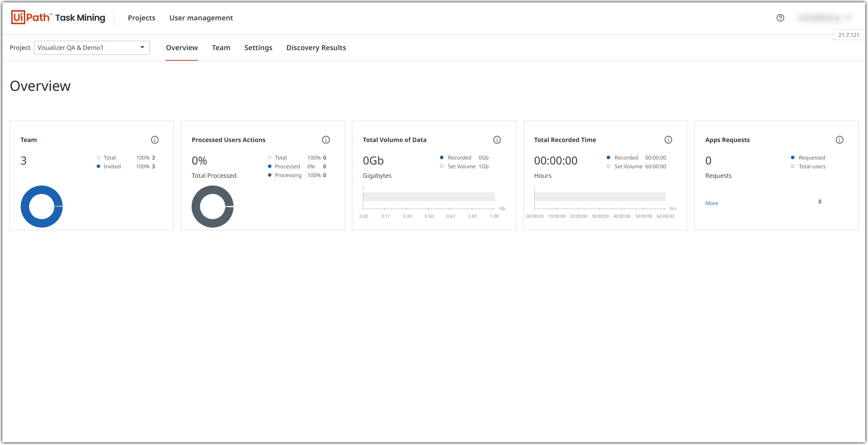The height and width of the screenshot is (445, 868).
Task: Open the Discovery Results tab
Action: click(316, 48)
